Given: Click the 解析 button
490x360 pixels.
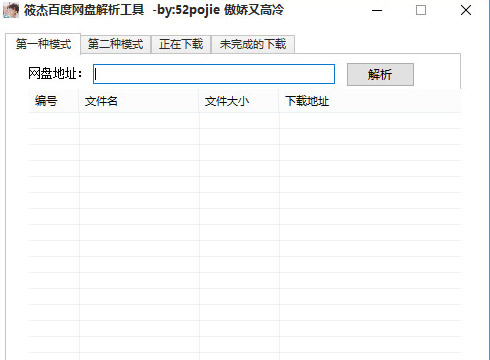Looking at the screenshot, I should pyautogui.click(x=380, y=74).
